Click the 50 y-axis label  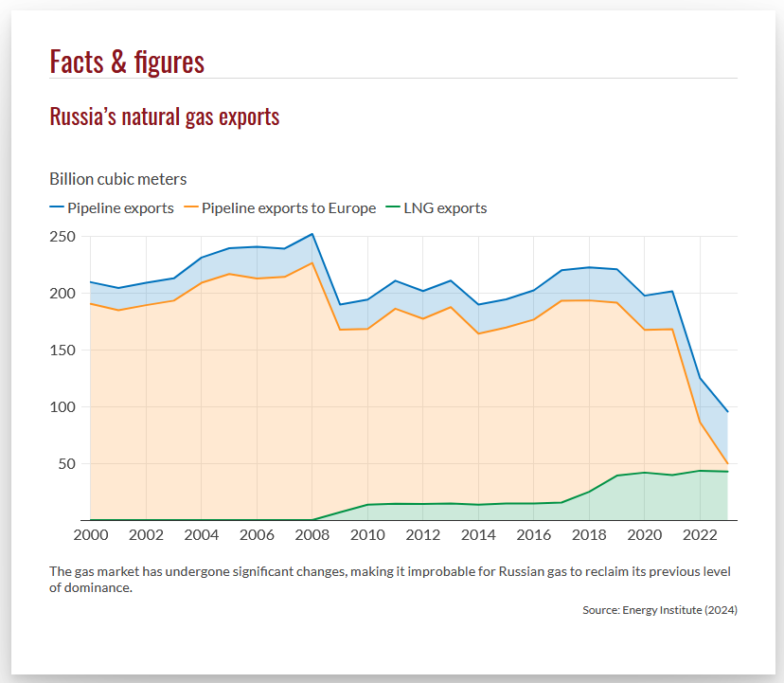[x=67, y=464]
